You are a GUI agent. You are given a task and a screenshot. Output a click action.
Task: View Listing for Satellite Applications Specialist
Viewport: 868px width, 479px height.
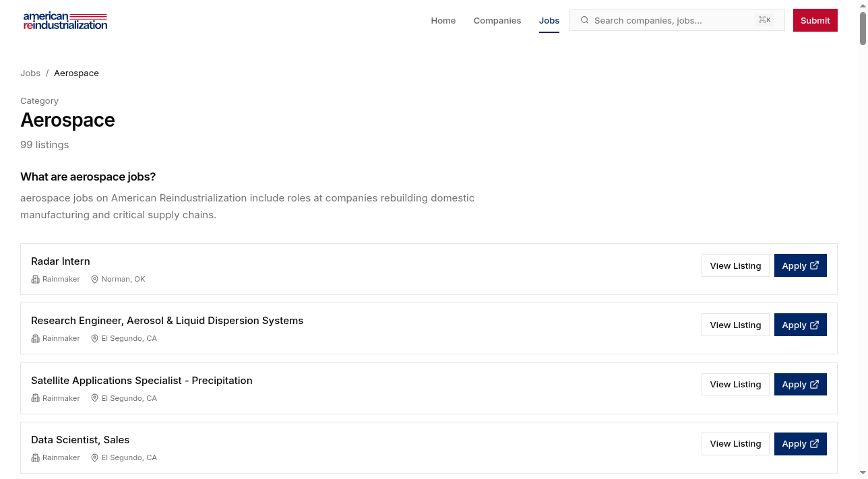pyautogui.click(x=735, y=384)
